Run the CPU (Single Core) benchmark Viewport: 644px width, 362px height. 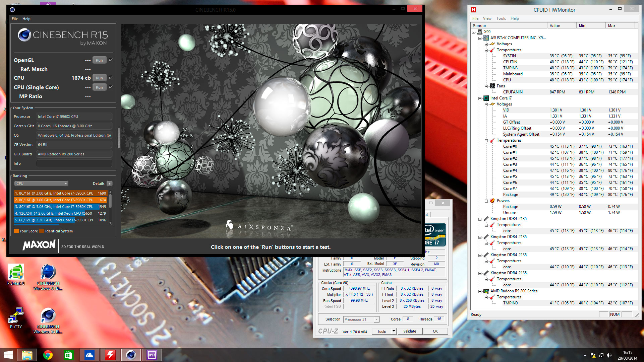tap(99, 87)
